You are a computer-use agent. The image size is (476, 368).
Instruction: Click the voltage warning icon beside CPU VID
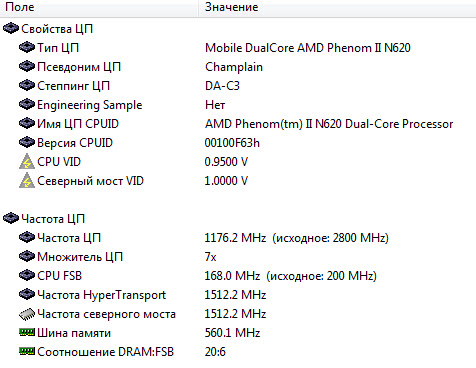click(x=27, y=162)
